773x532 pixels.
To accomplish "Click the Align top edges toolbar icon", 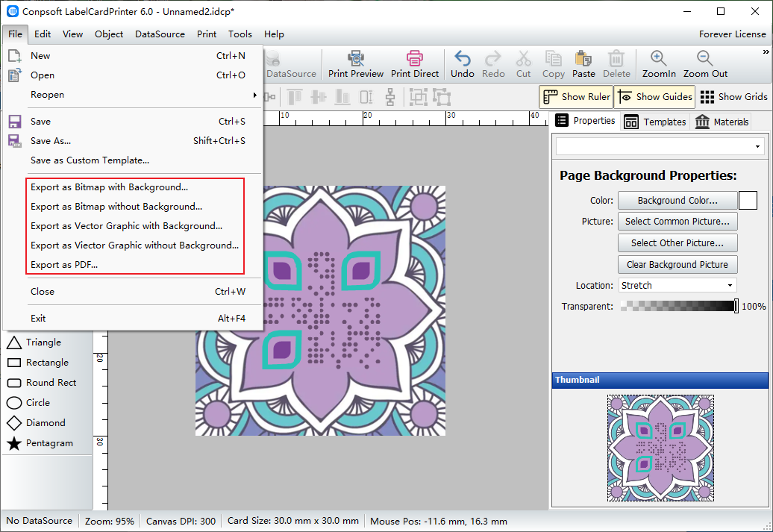I will 294,97.
